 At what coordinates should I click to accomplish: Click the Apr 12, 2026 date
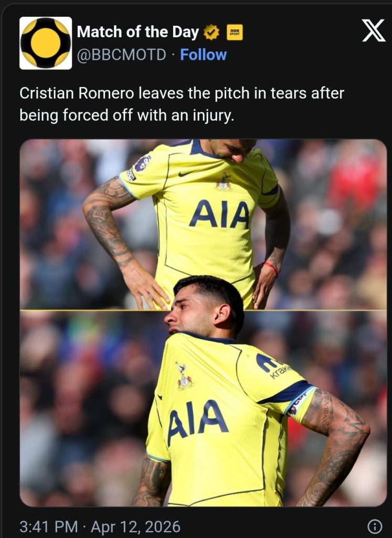click(135, 526)
